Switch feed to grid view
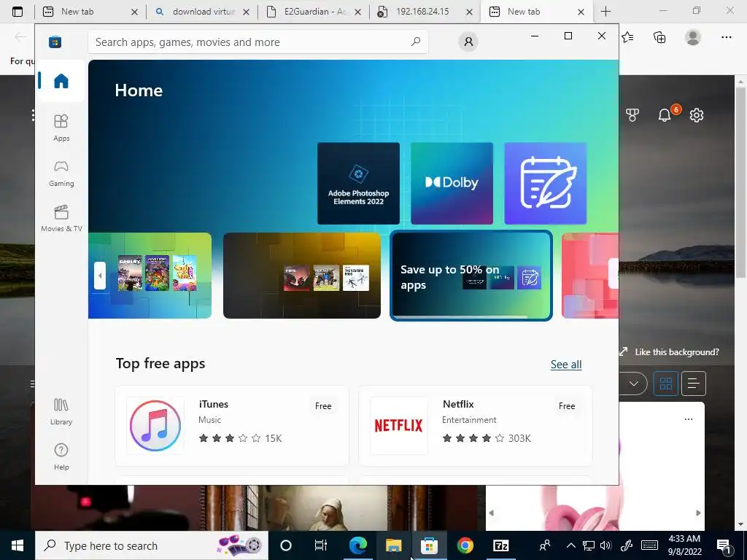The image size is (747, 560). [665, 384]
